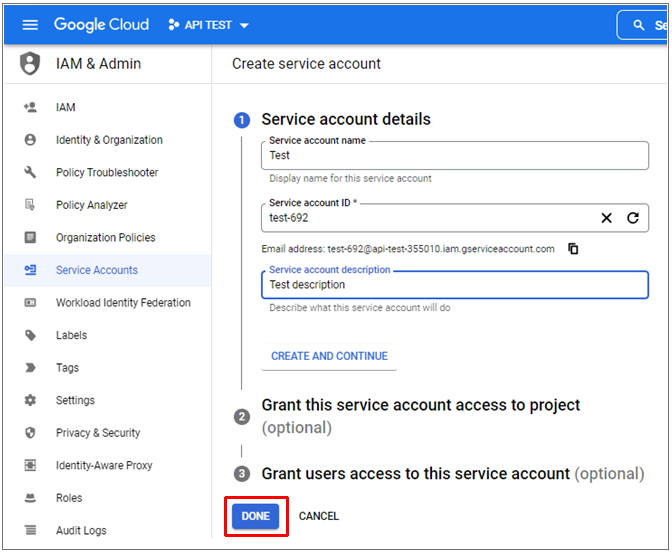Clear the Service account ID field

607,218
